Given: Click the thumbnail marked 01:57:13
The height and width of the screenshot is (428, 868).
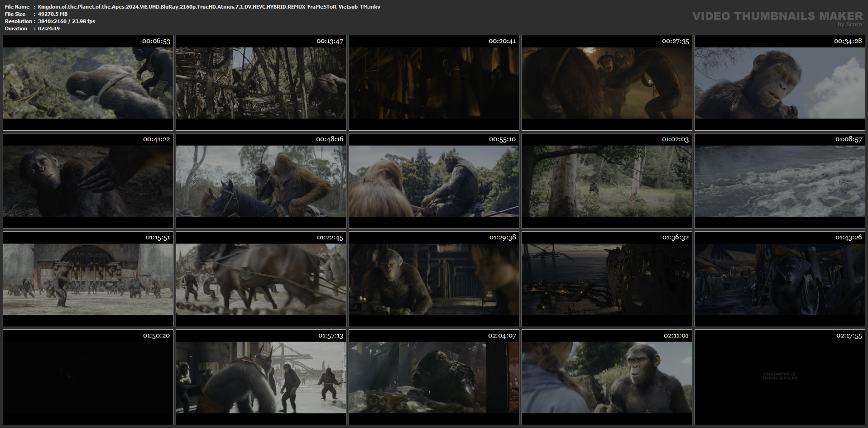Looking at the screenshot, I should (x=261, y=377).
